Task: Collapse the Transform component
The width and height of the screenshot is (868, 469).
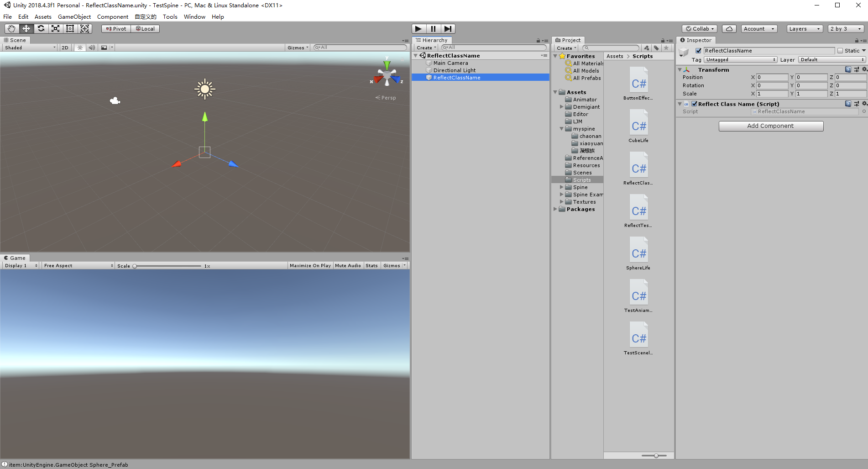Action: [x=680, y=70]
